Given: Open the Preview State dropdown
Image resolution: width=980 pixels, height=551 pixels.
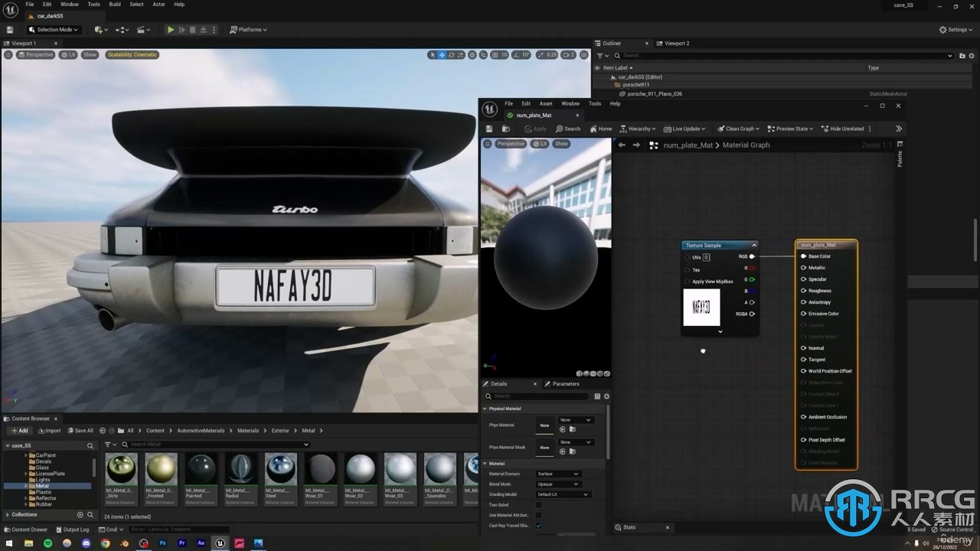Looking at the screenshot, I should 791,129.
